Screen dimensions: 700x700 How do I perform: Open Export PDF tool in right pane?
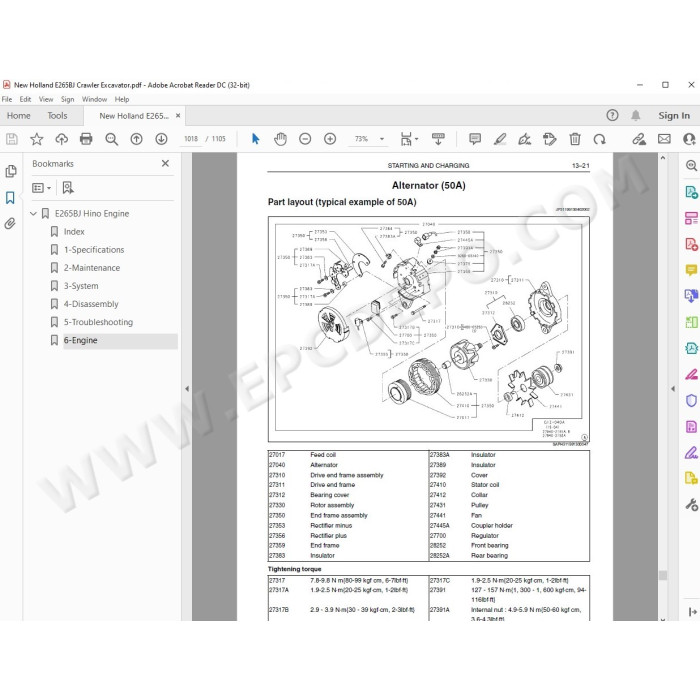point(691,192)
